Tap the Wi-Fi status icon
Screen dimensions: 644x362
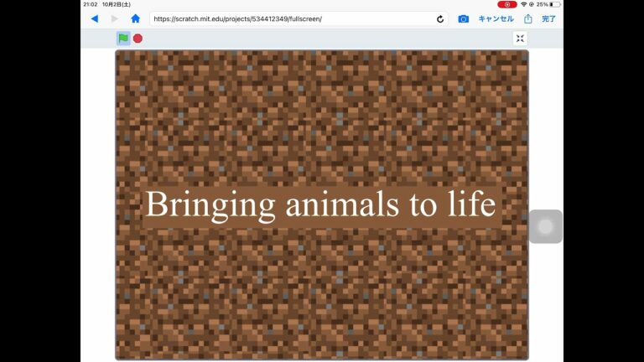[524, 4]
